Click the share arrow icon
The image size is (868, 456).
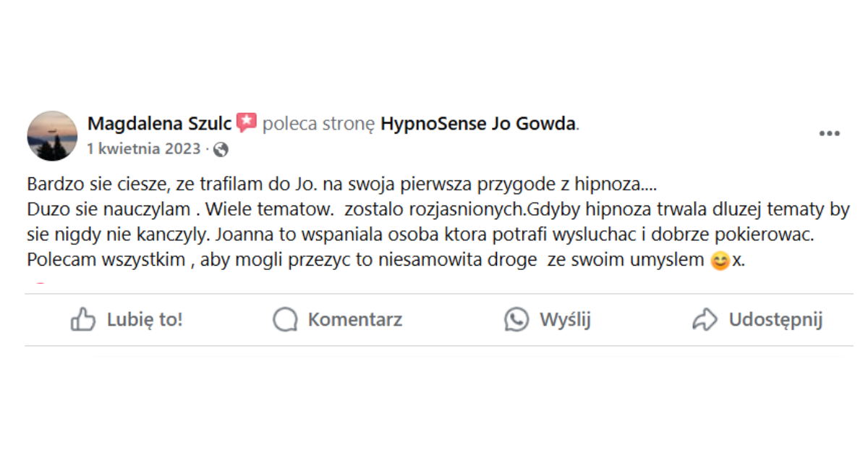pos(705,320)
